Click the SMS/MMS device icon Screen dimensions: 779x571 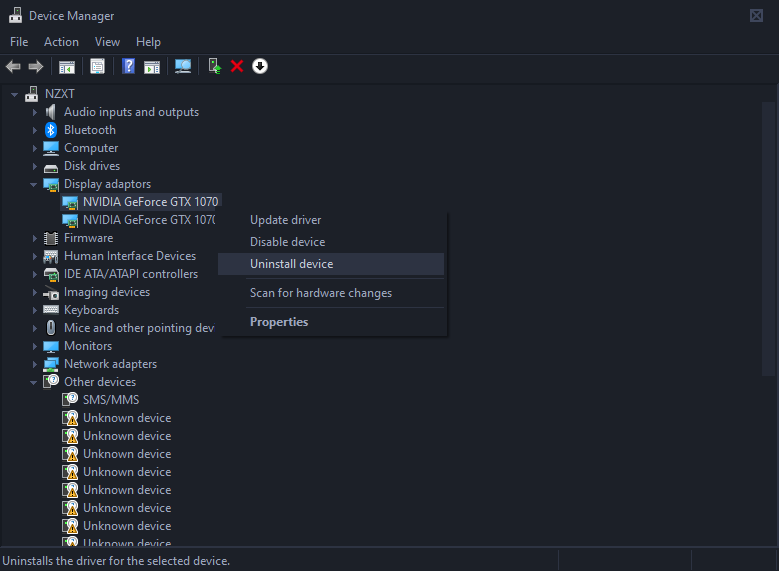click(70, 400)
